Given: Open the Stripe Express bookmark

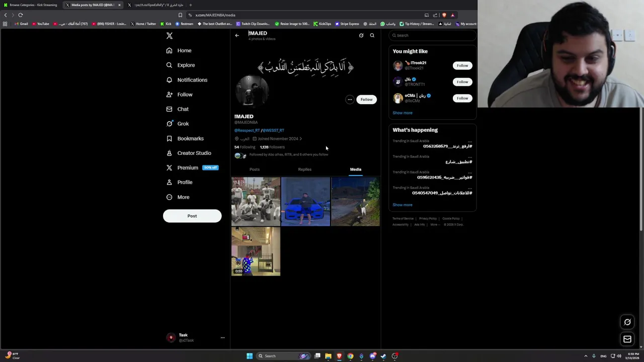Looking at the screenshot, I should 347,24.
